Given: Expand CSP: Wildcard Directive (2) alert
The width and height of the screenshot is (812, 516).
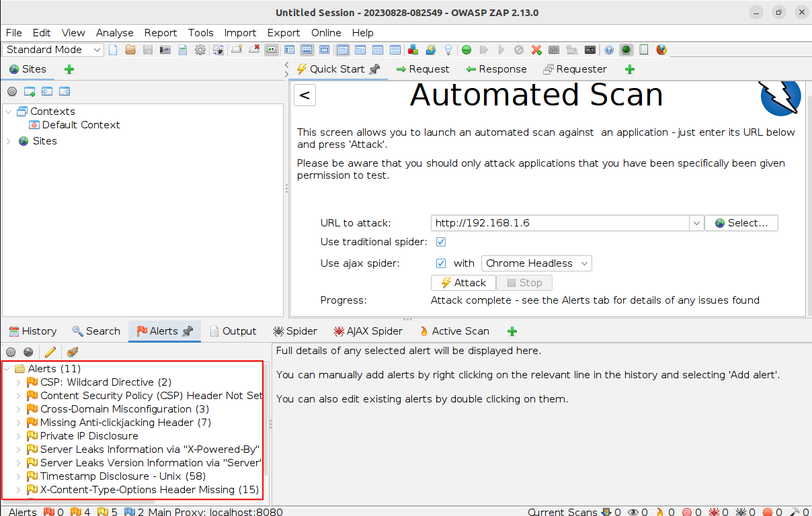Looking at the screenshot, I should pyautogui.click(x=19, y=382).
